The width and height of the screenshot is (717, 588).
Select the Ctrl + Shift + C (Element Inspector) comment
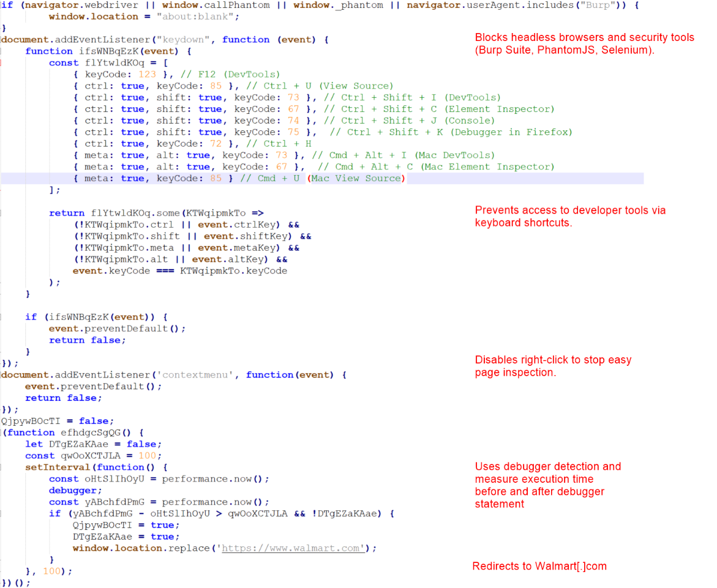point(439,109)
